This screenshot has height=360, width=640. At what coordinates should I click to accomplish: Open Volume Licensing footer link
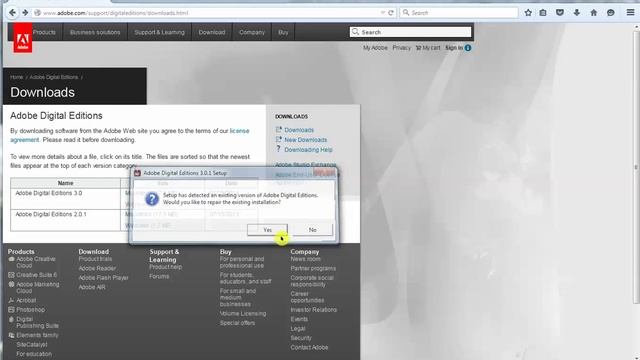pos(243,313)
